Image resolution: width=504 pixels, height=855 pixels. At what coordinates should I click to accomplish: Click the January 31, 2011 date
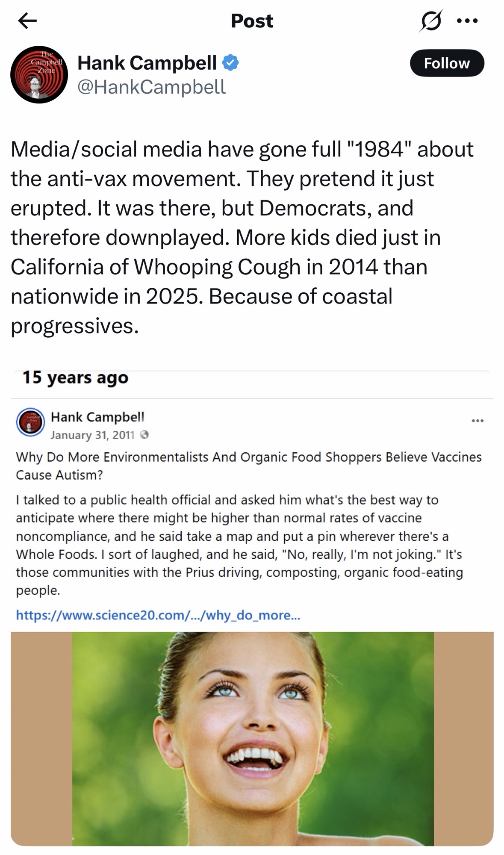(x=92, y=435)
